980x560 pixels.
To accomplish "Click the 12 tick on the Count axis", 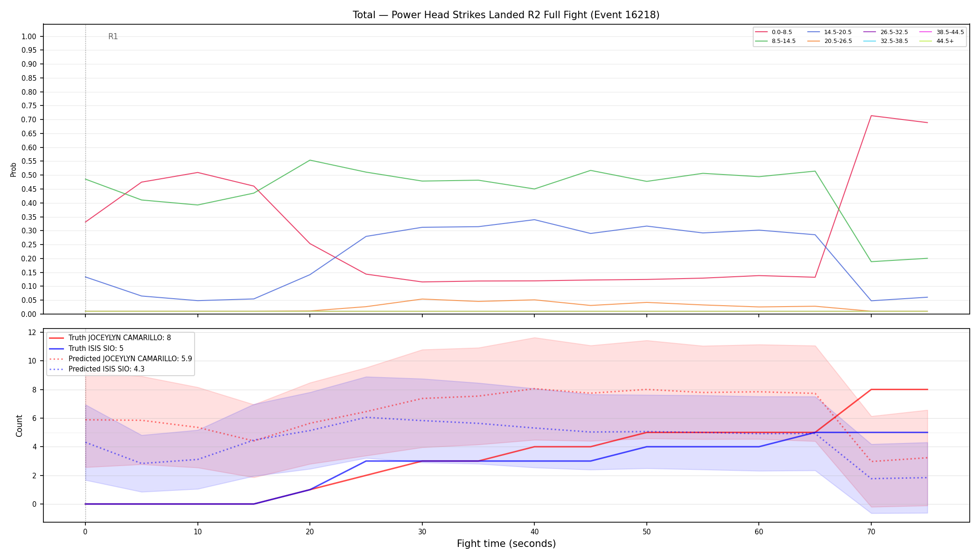I will coord(32,332).
